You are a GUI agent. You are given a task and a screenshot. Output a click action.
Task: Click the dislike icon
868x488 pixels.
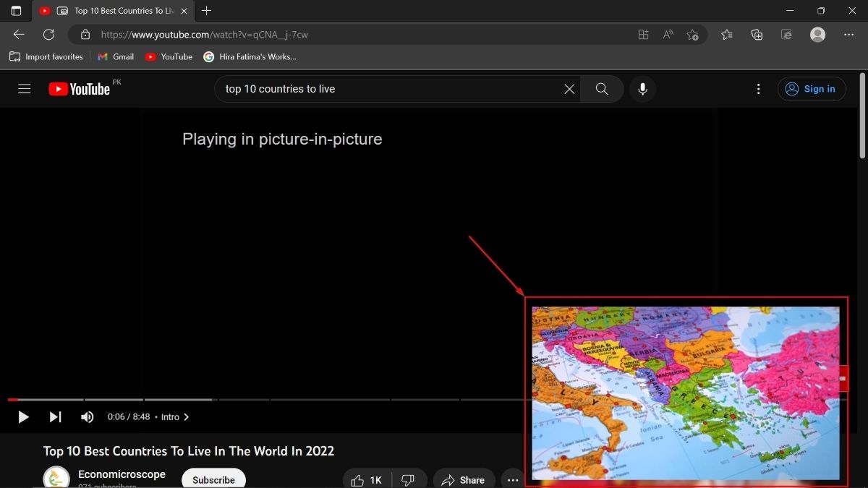pyautogui.click(x=407, y=479)
